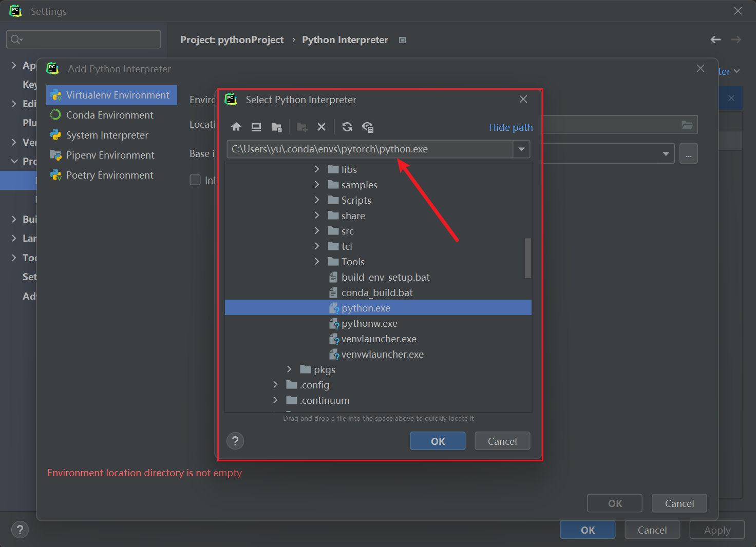
Task: Open the help icon in the interpreter chooser
Action: click(235, 441)
